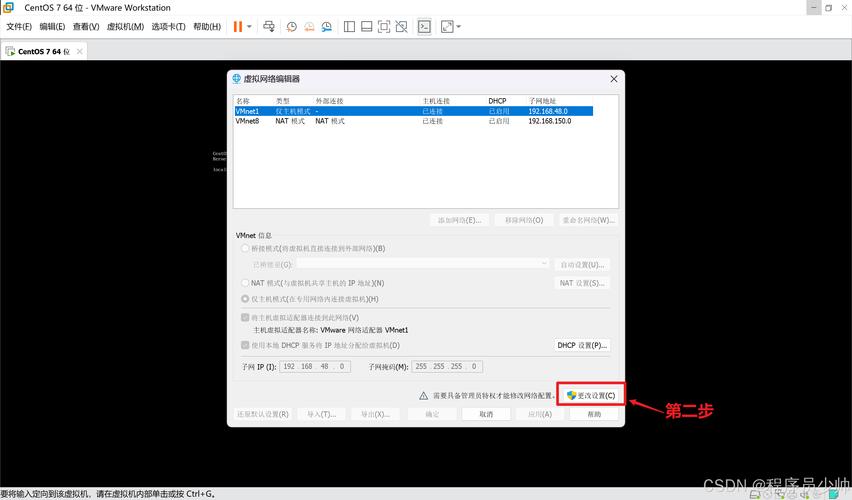Click the warning triangle icon near admin notice
The image size is (852, 500).
[x=423, y=396]
